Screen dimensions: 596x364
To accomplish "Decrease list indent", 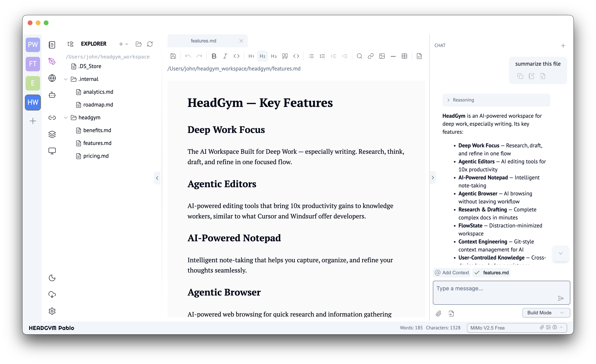I will (345, 56).
